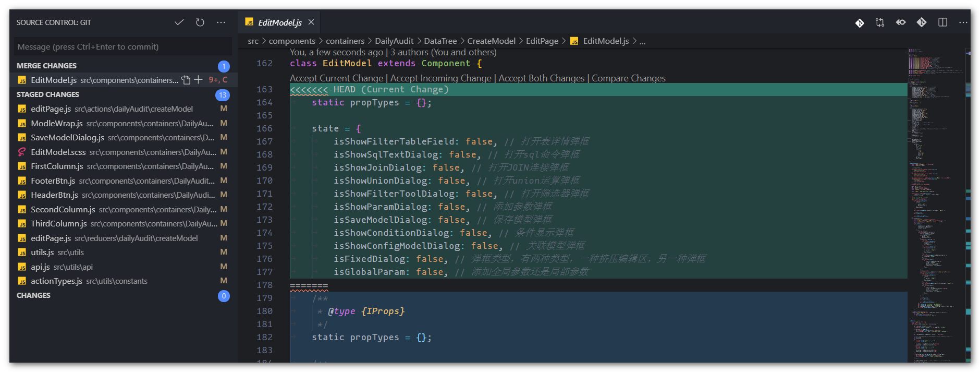Image resolution: width=980 pixels, height=372 pixels.
Task: Close the EditModel.js tab
Action: [x=311, y=22]
